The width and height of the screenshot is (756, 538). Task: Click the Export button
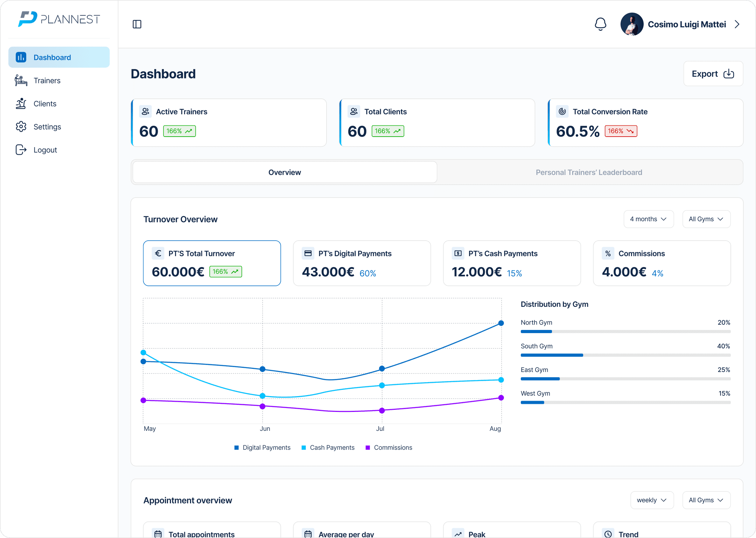713,74
